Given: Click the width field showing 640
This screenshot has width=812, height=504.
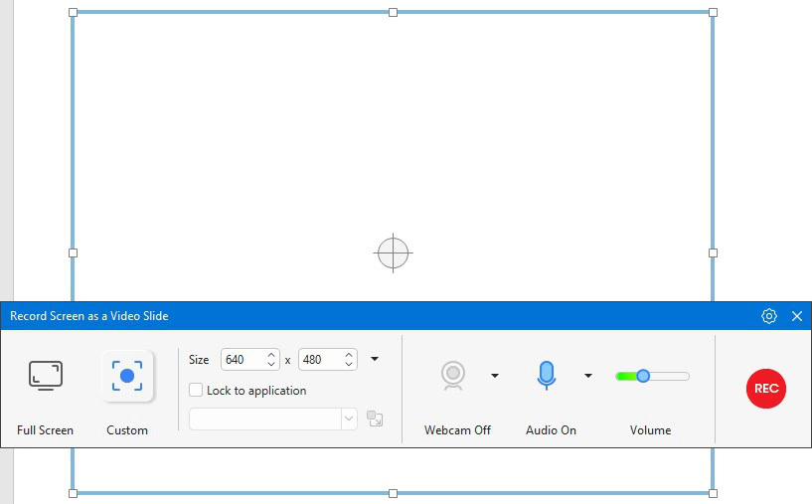Looking at the screenshot, I should [x=242, y=360].
